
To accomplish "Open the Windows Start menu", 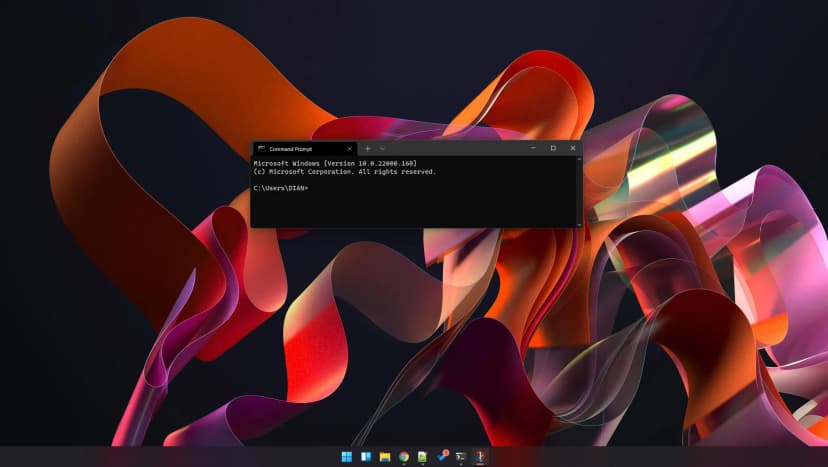I will point(346,457).
